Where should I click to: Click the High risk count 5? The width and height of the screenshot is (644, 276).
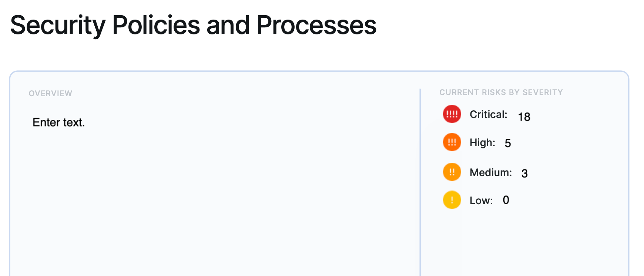coord(508,143)
